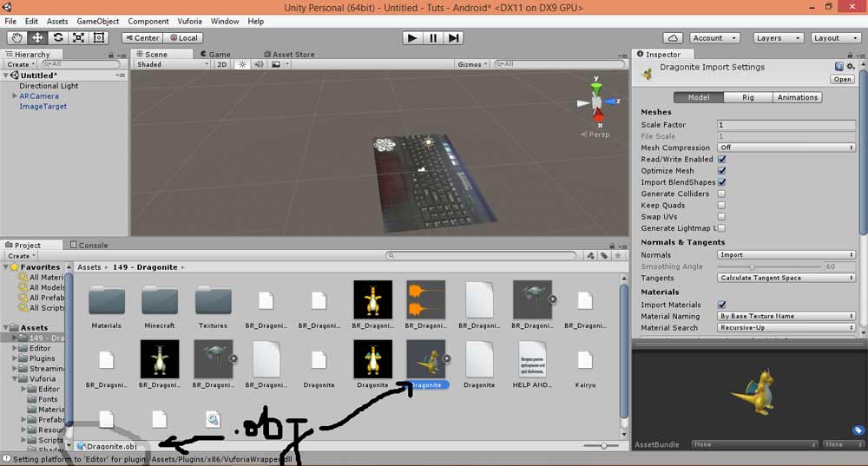The image size is (868, 466).
Task: Click the Pause button
Action: point(433,37)
